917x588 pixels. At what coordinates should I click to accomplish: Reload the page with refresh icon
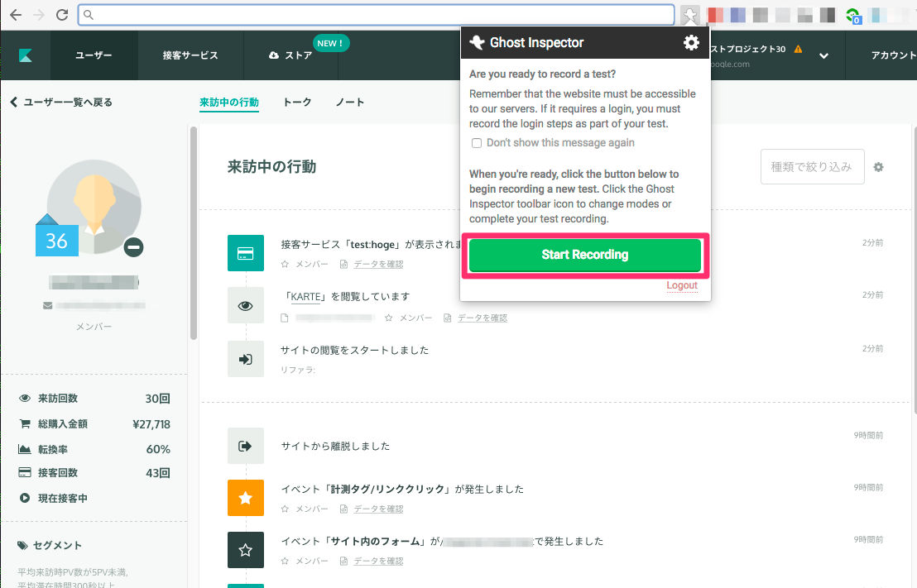pos(62,15)
